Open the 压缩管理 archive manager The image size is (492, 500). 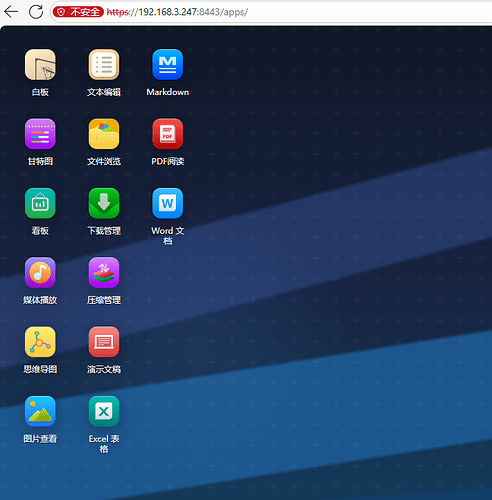click(104, 273)
